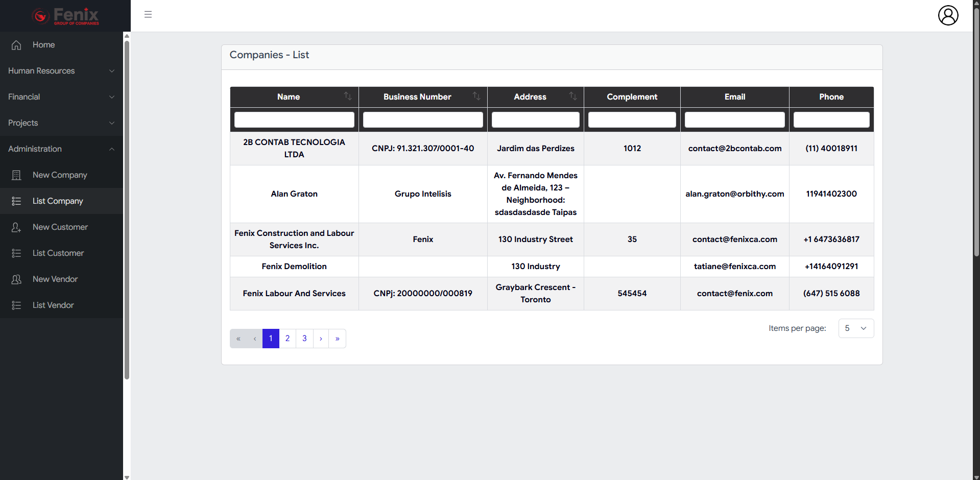The height and width of the screenshot is (480, 980).
Task: Click CNPj: 20000000/000819 cell
Action: coord(423,294)
